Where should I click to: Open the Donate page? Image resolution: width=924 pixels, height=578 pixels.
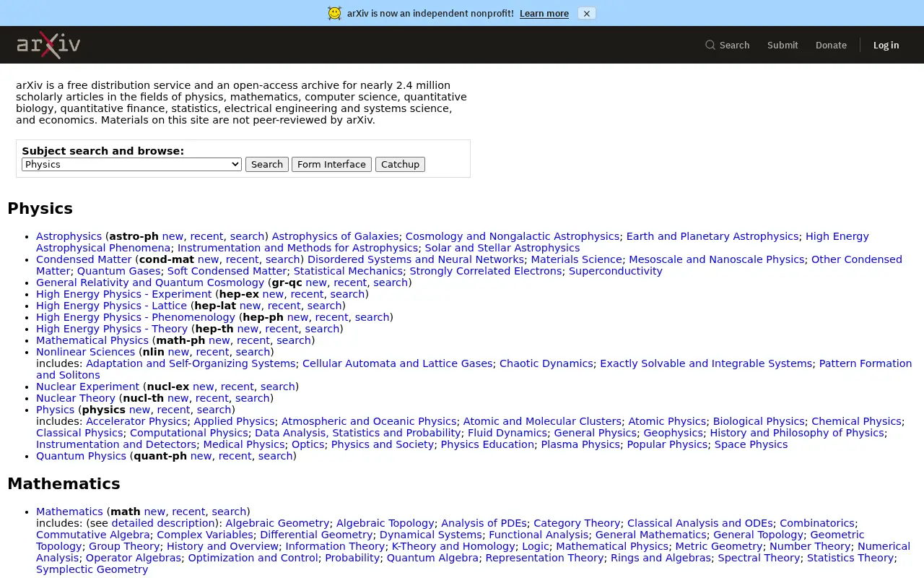click(831, 45)
